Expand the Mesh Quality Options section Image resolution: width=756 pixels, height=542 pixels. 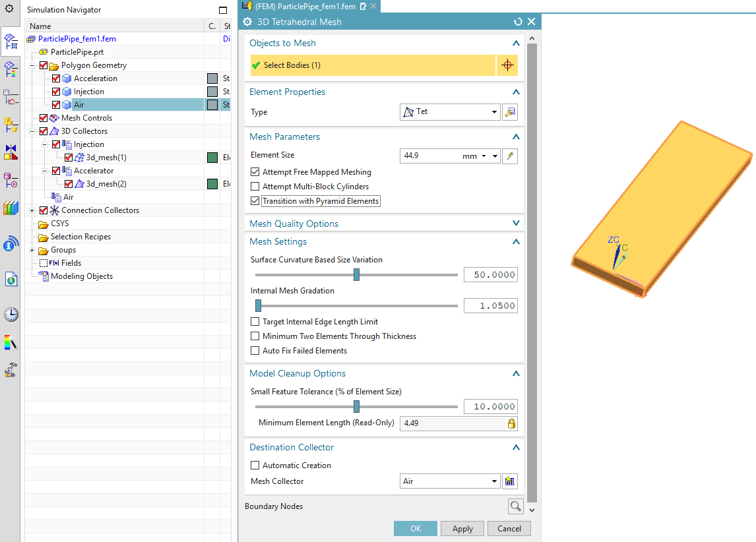pos(516,224)
